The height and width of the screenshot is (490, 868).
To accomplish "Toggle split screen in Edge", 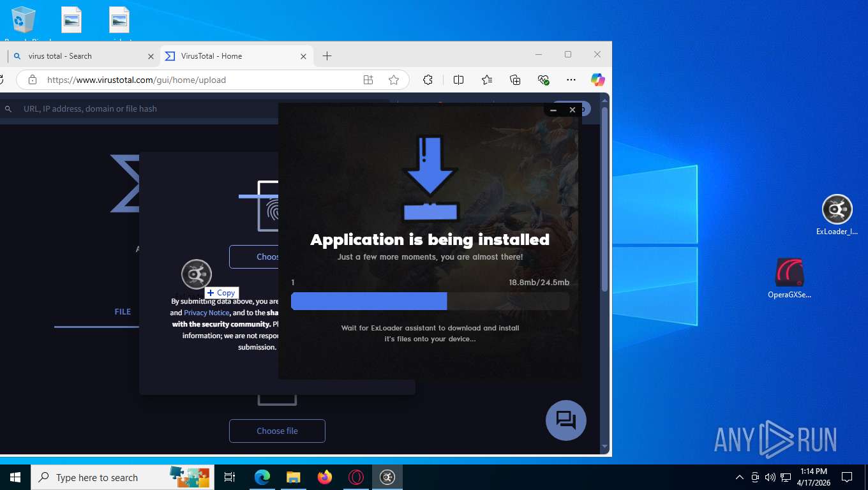I will 458,80.
